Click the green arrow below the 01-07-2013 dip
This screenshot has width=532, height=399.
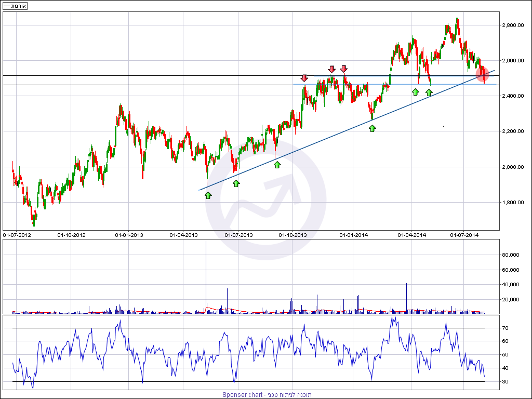[x=236, y=183]
